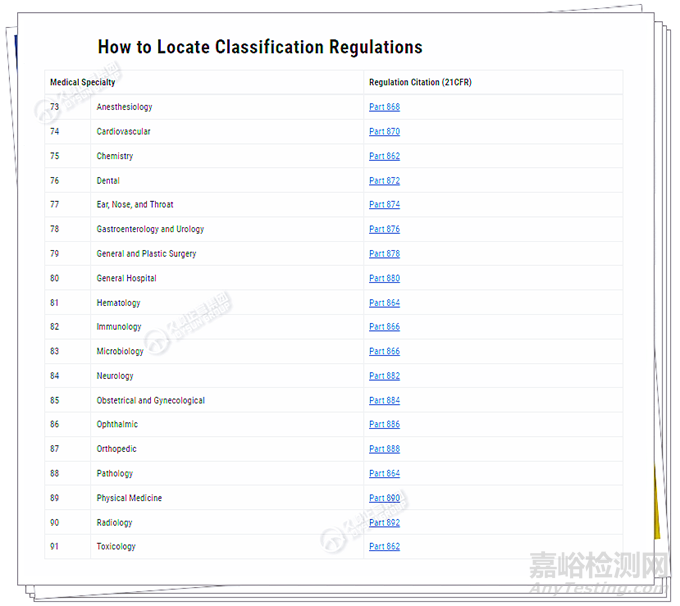Open Part 888 Orthopedic link
The height and width of the screenshot is (606, 680).
384,449
